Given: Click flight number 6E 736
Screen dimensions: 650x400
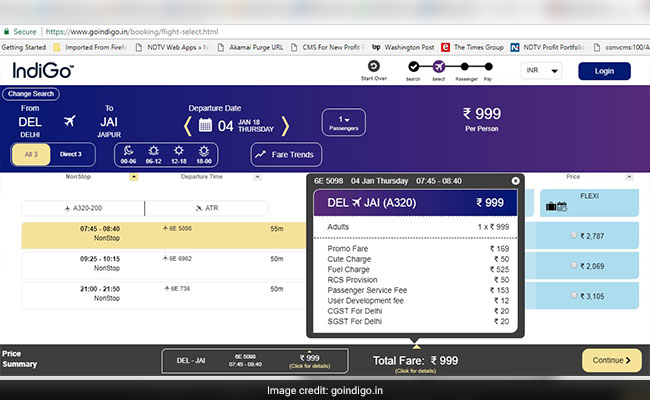Looking at the screenshot, I should click(x=177, y=288).
